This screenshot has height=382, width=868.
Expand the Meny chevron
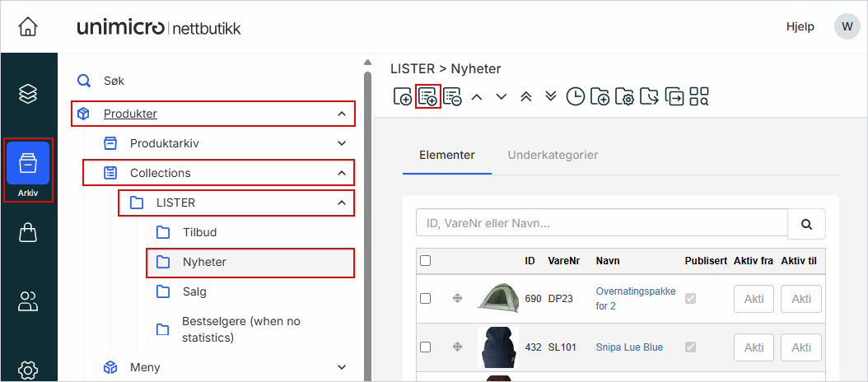click(342, 367)
